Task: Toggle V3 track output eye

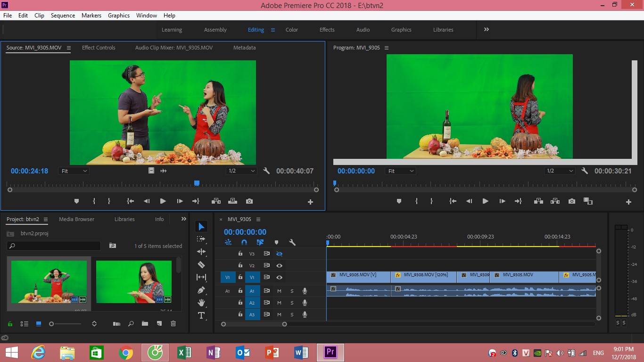Action: point(279,254)
